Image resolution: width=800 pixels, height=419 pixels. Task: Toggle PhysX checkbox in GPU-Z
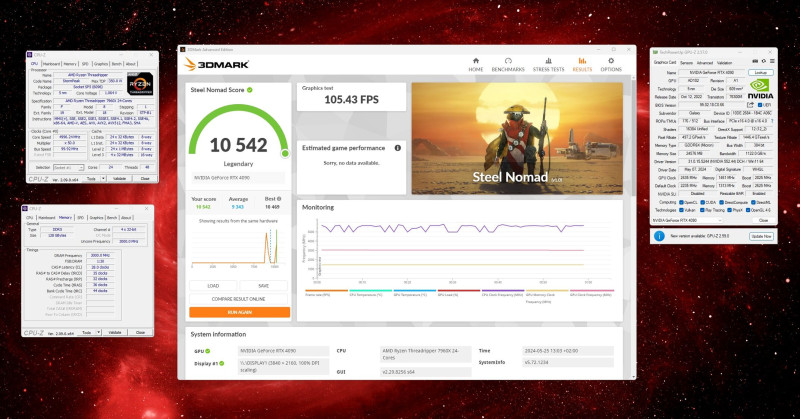[730, 210]
